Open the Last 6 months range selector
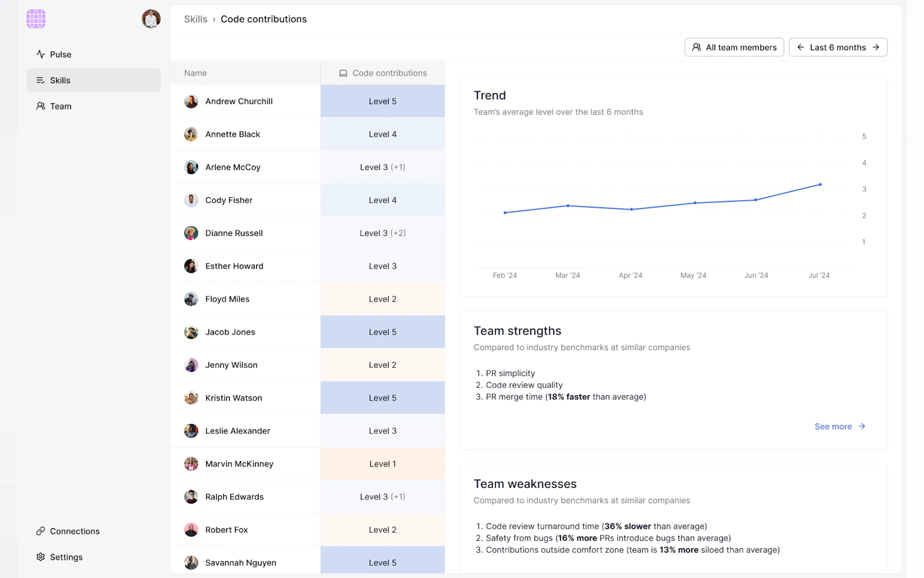924x578 pixels. [838, 47]
